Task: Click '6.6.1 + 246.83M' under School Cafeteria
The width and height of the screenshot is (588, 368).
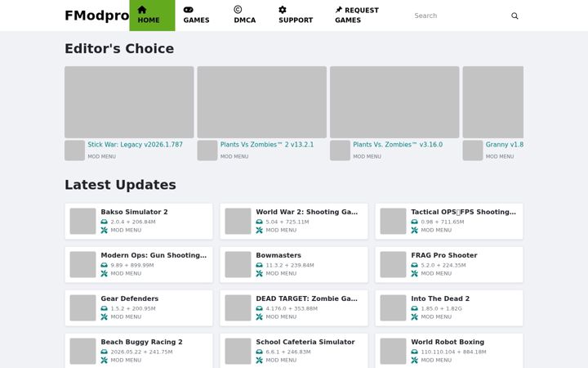Action: tap(288, 352)
